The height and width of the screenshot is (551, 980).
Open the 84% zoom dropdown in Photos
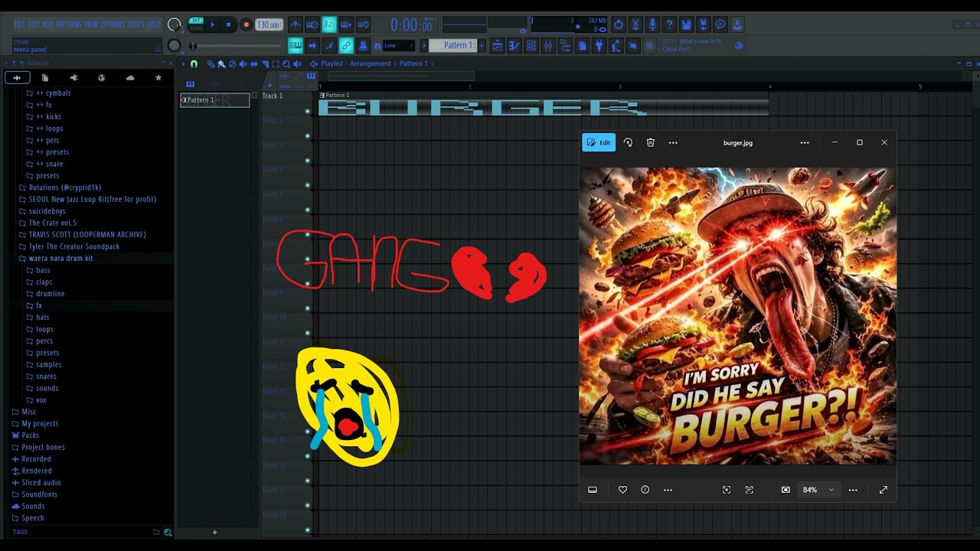point(818,490)
